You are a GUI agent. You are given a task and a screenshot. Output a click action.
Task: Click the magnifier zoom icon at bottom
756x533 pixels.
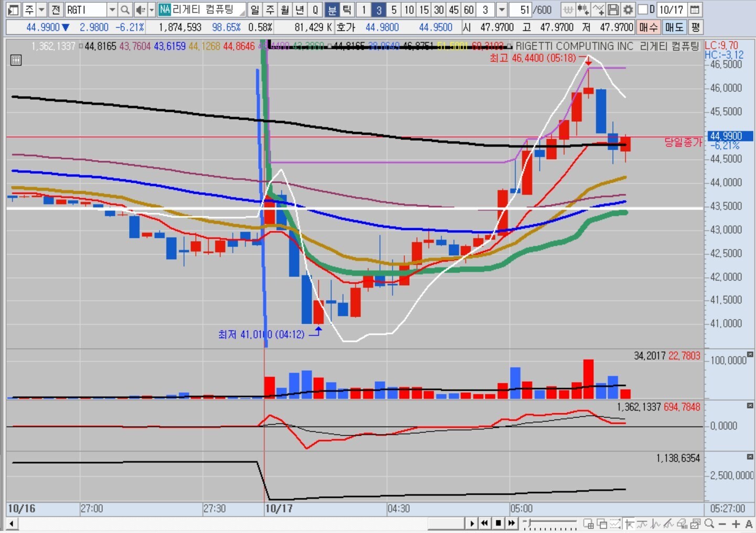point(709,524)
